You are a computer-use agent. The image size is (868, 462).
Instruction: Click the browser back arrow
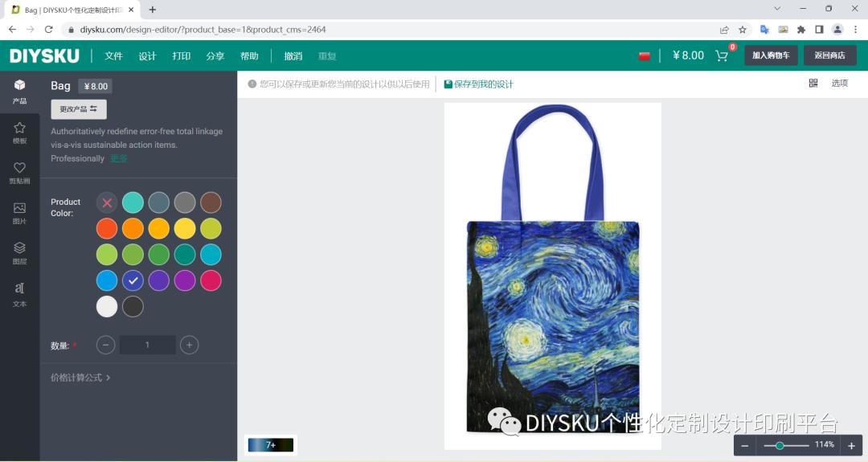tap(12, 29)
